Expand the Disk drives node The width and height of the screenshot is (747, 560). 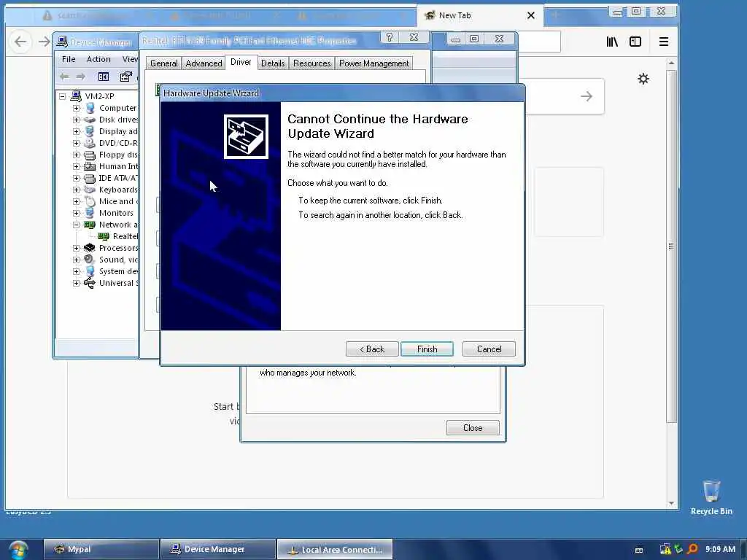[76, 120]
